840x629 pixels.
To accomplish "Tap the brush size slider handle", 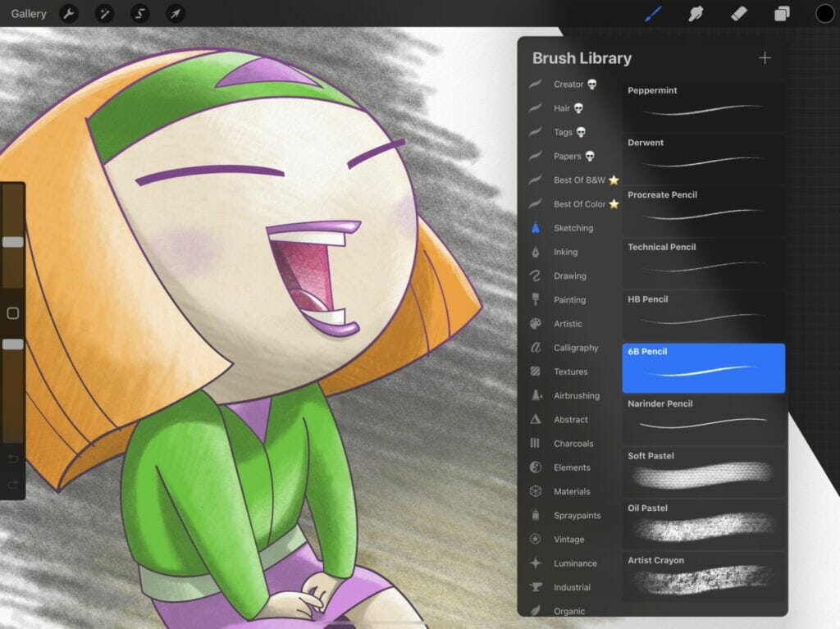I will click(13, 242).
